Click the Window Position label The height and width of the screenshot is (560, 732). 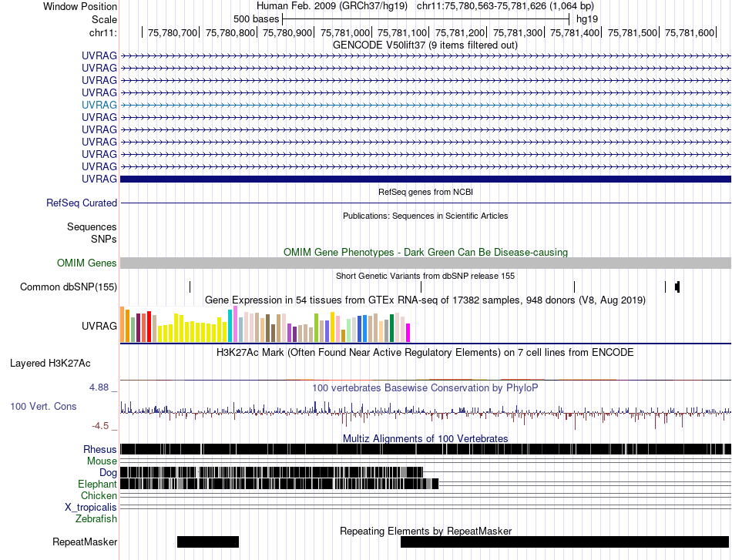point(80,6)
